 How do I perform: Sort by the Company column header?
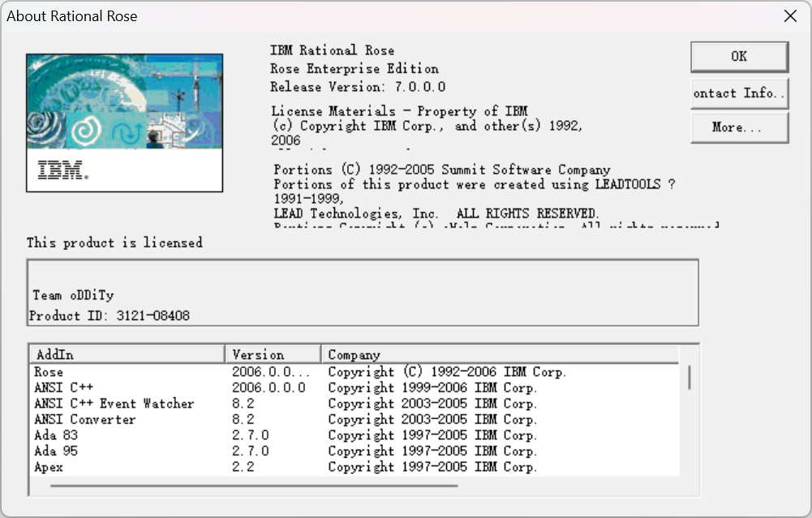tap(500, 355)
